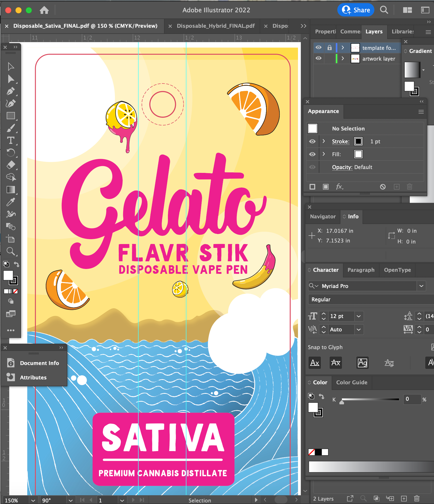Toggle Snap to Glyph baseline option
The width and height of the screenshot is (434, 504).
click(x=315, y=363)
